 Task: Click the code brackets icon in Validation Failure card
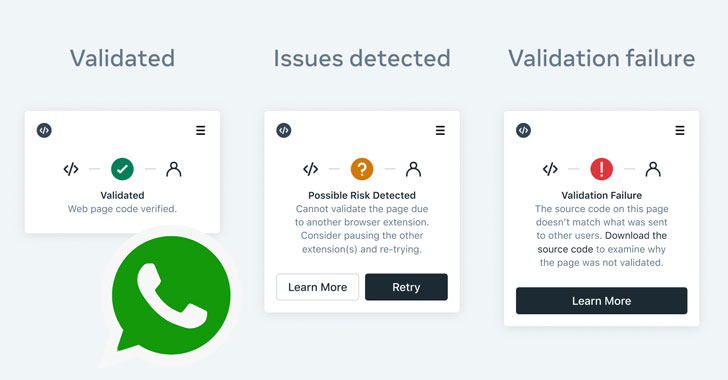pos(550,169)
